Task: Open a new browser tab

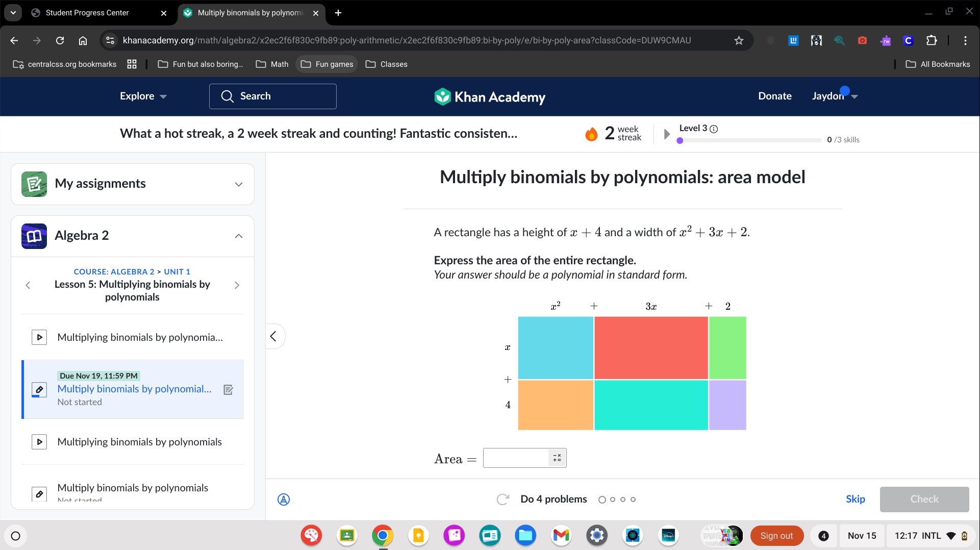Action: click(x=338, y=13)
